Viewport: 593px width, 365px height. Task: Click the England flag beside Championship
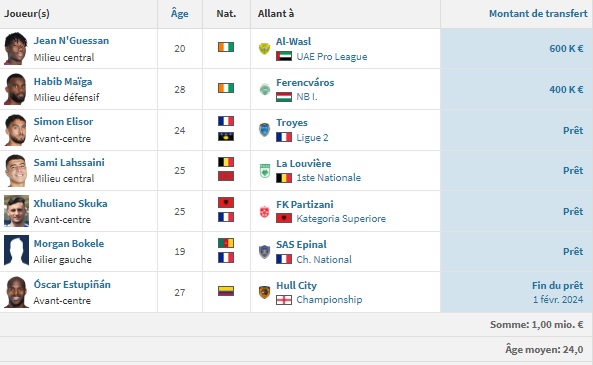click(284, 300)
